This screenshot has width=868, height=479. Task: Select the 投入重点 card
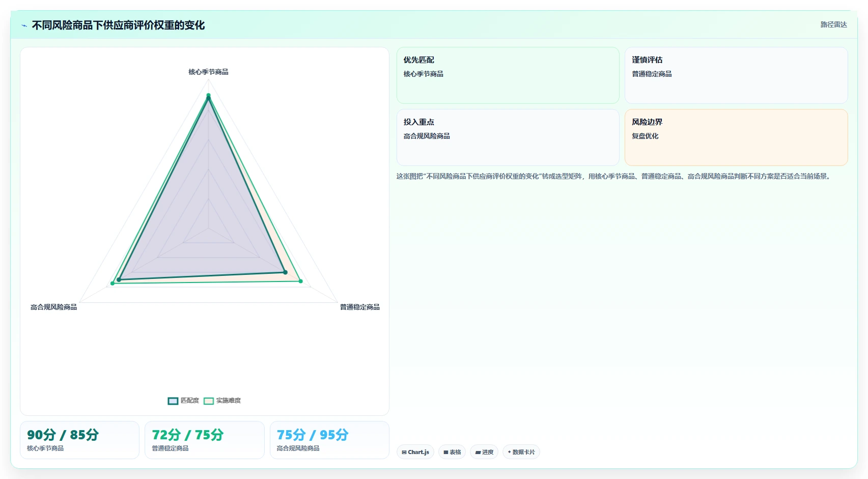[508, 137]
